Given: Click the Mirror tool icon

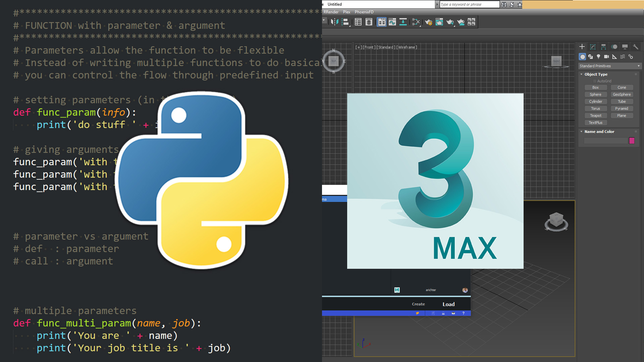Looking at the screenshot, I should pos(334,22).
